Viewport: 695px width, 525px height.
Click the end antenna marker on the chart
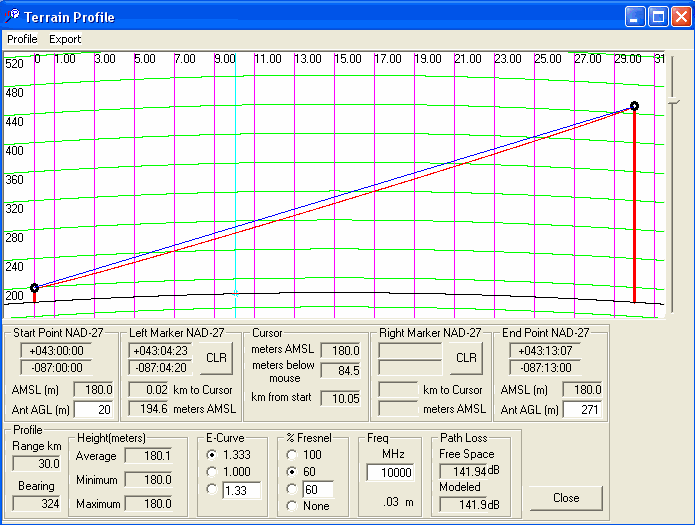[634, 106]
